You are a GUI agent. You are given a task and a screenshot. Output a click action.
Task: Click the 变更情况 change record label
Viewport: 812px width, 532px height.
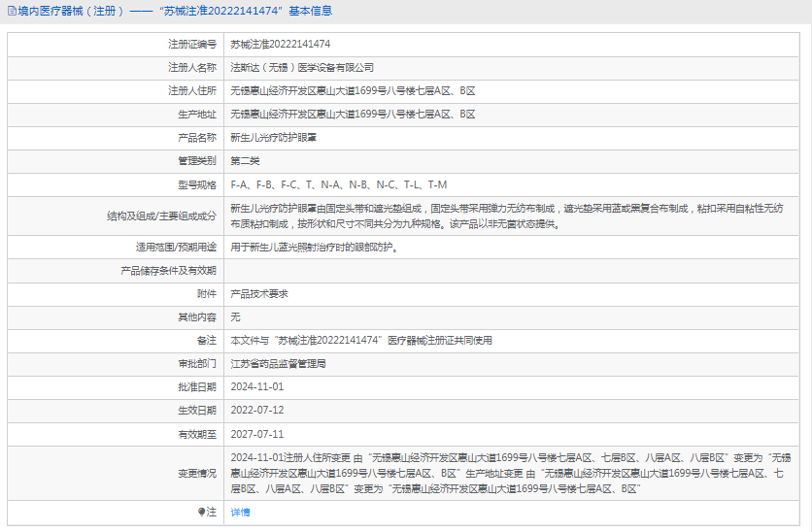(x=196, y=473)
